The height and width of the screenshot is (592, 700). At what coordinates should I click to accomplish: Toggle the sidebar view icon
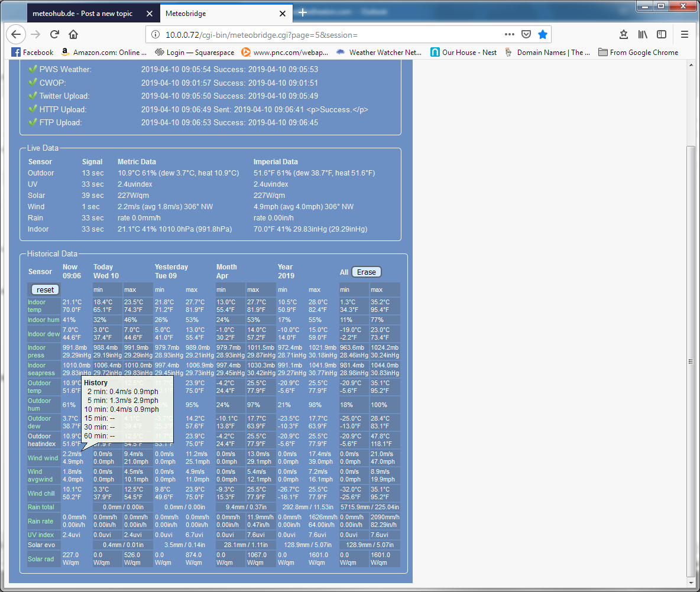[662, 34]
